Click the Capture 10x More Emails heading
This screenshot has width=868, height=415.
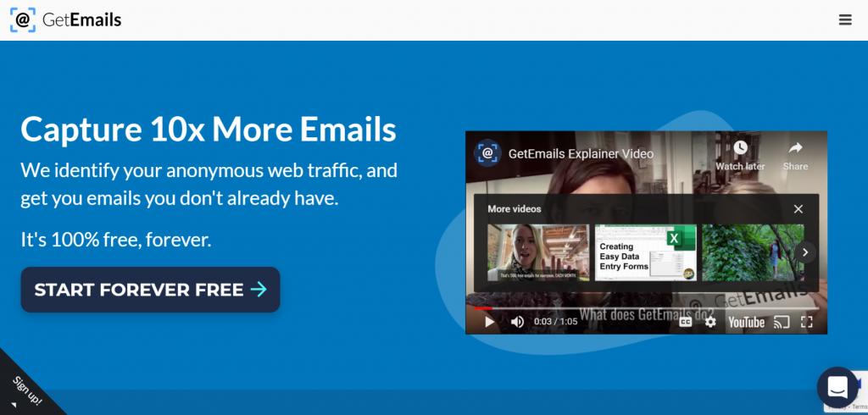click(x=209, y=129)
